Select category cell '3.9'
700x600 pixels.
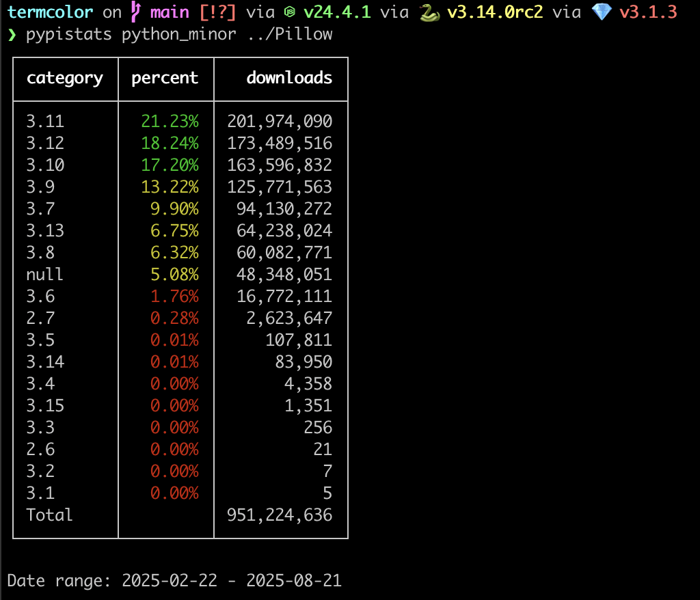[40, 187]
